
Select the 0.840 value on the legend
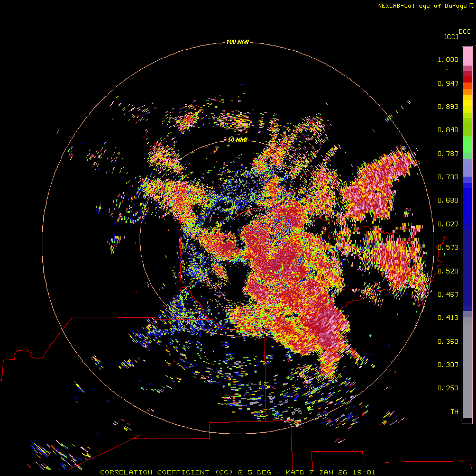(x=448, y=130)
